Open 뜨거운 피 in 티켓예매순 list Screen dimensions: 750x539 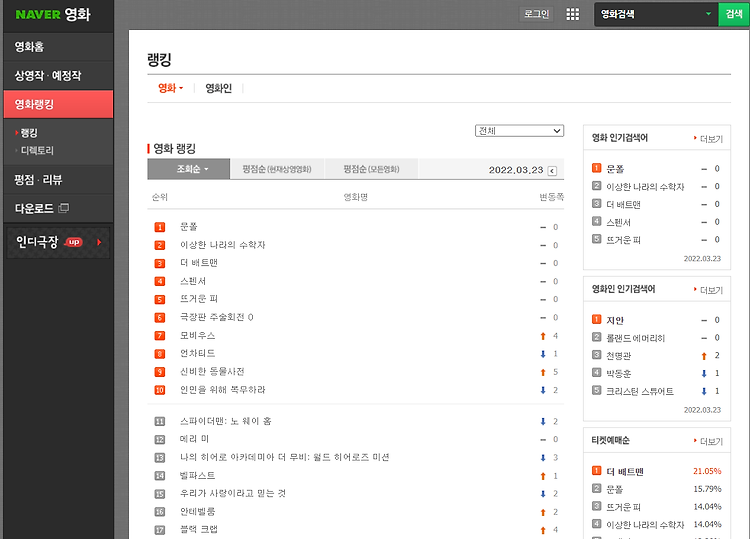tap(623, 507)
